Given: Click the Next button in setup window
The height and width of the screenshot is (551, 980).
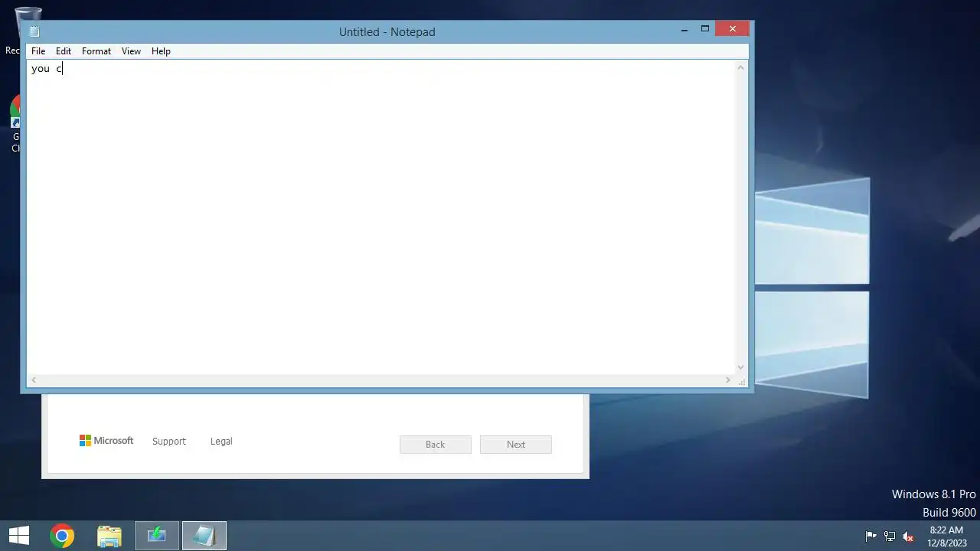Looking at the screenshot, I should click(516, 445).
